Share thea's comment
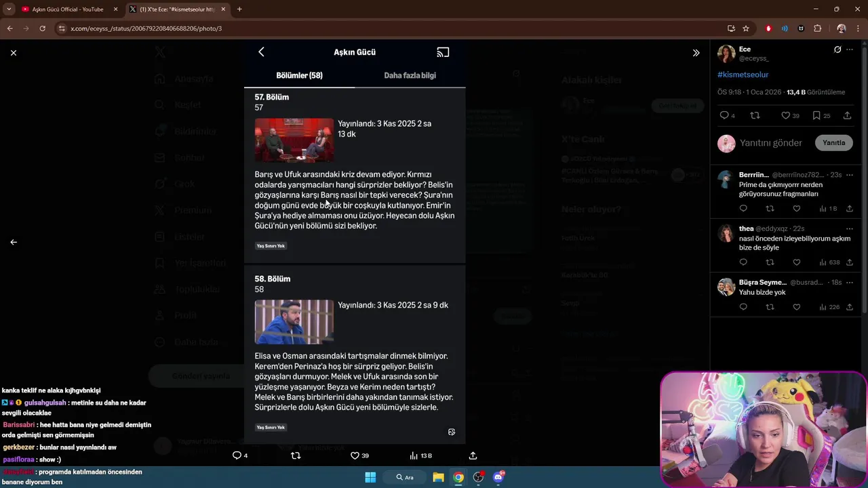This screenshot has height=488, width=868. [850, 262]
